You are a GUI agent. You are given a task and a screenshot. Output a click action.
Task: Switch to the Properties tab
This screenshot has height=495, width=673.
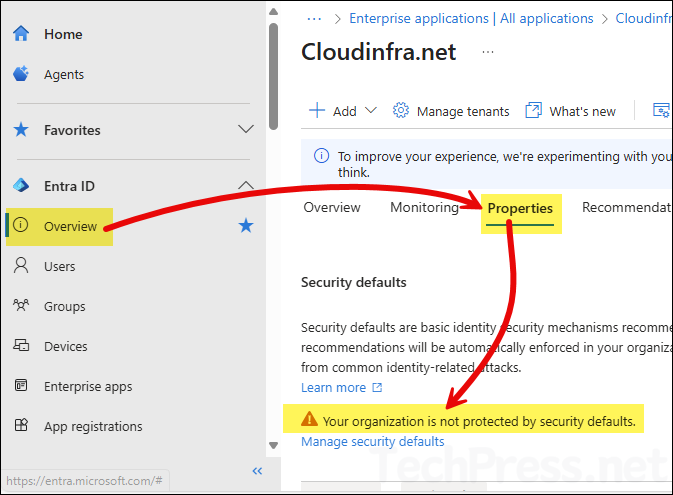click(520, 208)
